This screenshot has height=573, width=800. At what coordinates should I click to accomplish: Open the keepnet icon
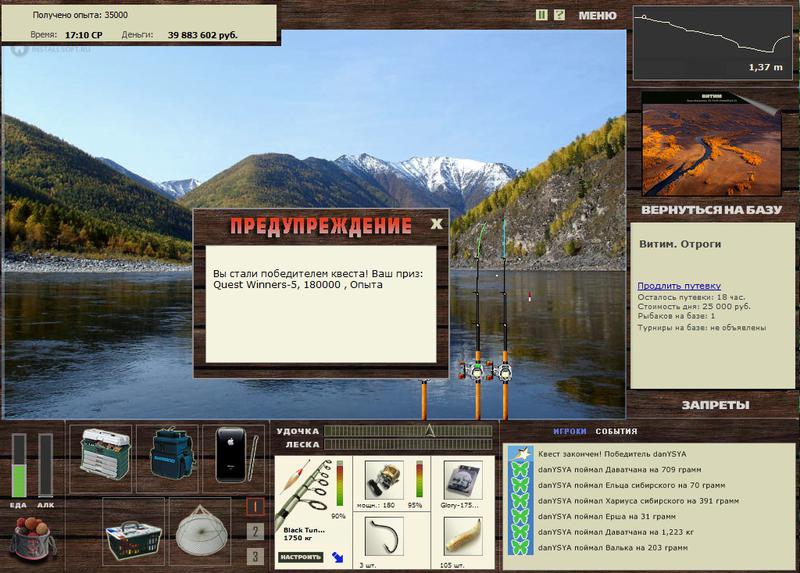point(201,531)
